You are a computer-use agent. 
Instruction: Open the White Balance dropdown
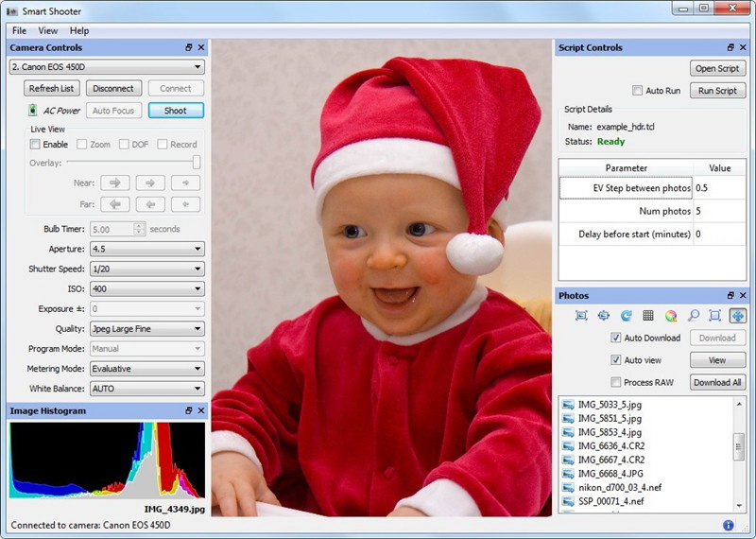[x=147, y=389]
